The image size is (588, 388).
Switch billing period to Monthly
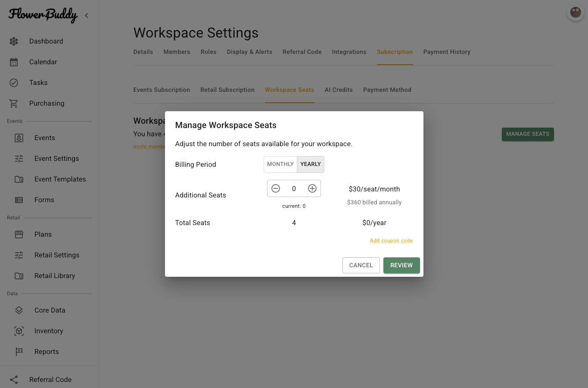click(280, 164)
